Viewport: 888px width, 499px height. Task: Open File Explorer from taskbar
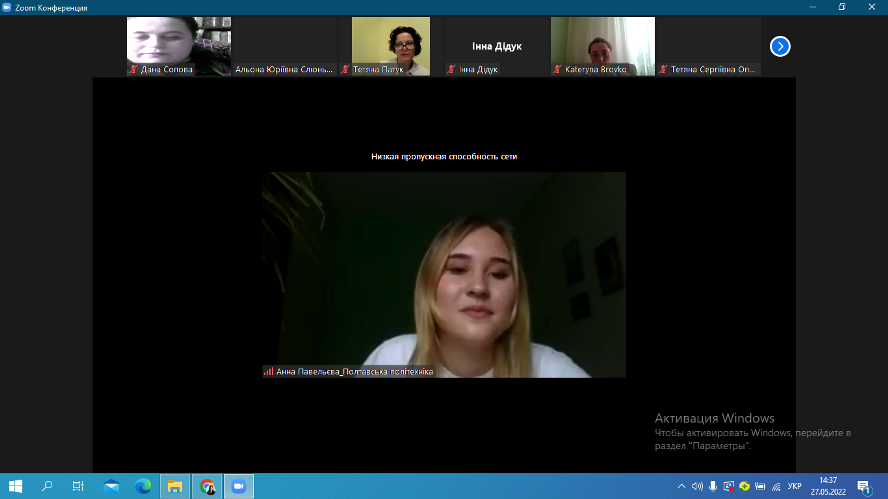pyautogui.click(x=174, y=486)
